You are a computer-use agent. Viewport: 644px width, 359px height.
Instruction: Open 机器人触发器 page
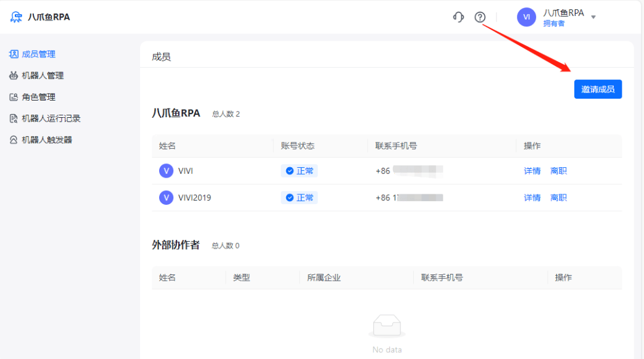pos(47,139)
